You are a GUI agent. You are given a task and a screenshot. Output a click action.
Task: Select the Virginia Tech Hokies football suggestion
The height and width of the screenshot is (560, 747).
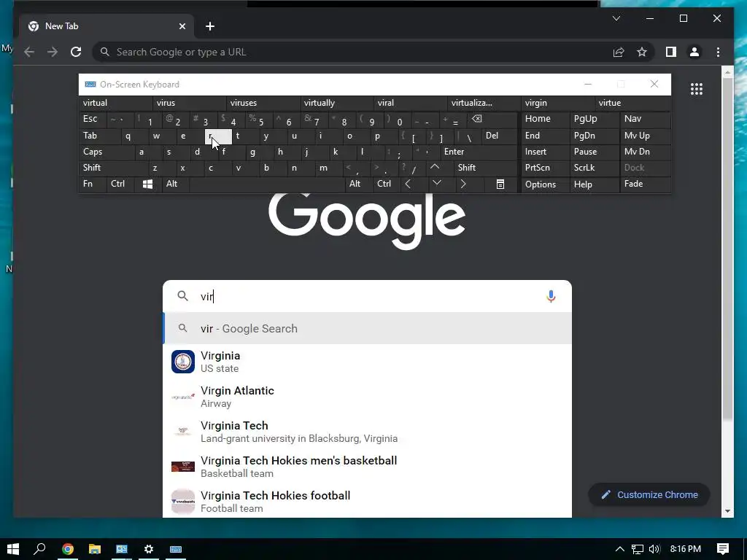click(x=367, y=502)
